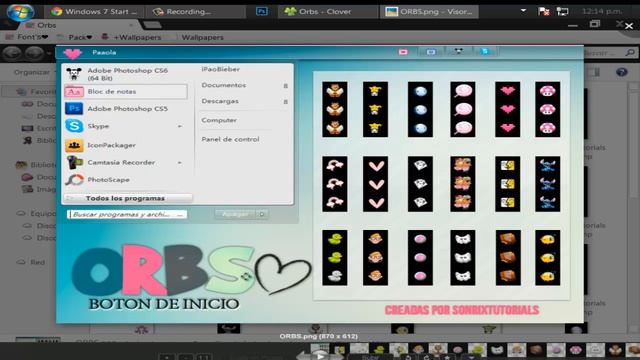
Task: Open the network tray icon
Action: 562,11
